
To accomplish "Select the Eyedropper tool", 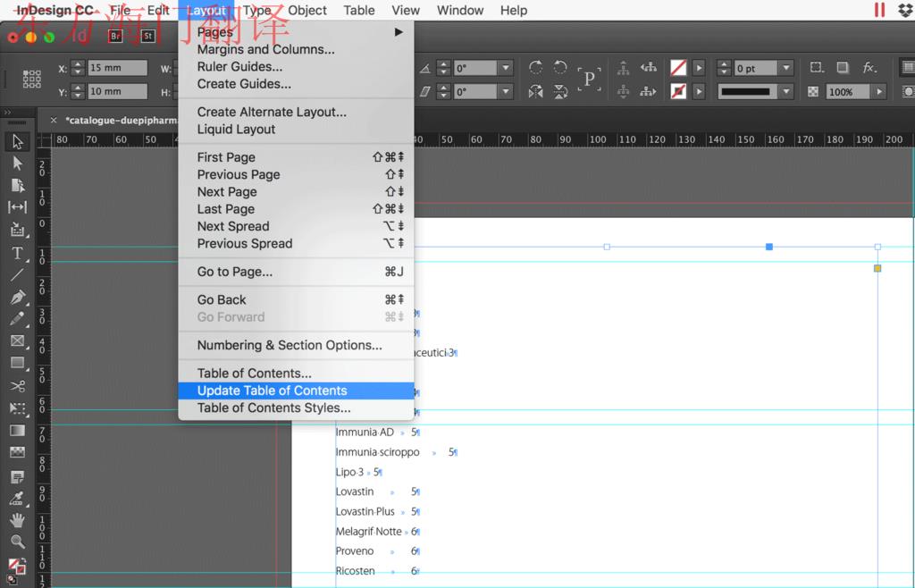I will [18, 499].
